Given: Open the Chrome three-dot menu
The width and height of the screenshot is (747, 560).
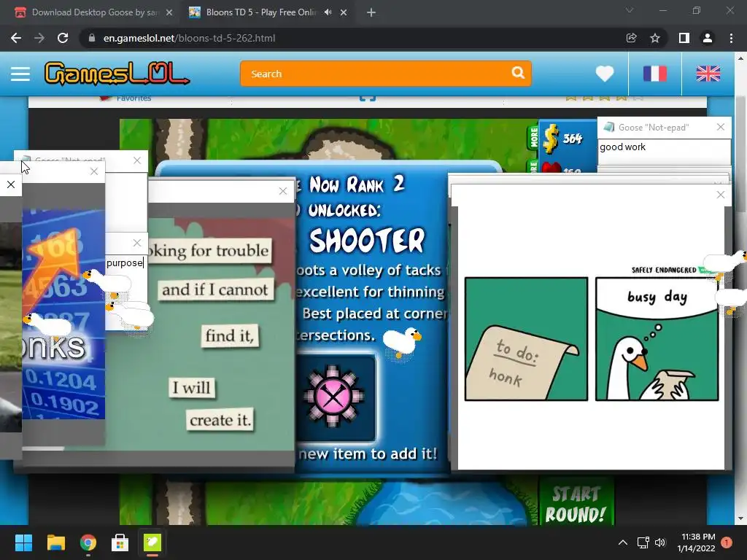Looking at the screenshot, I should (x=731, y=38).
